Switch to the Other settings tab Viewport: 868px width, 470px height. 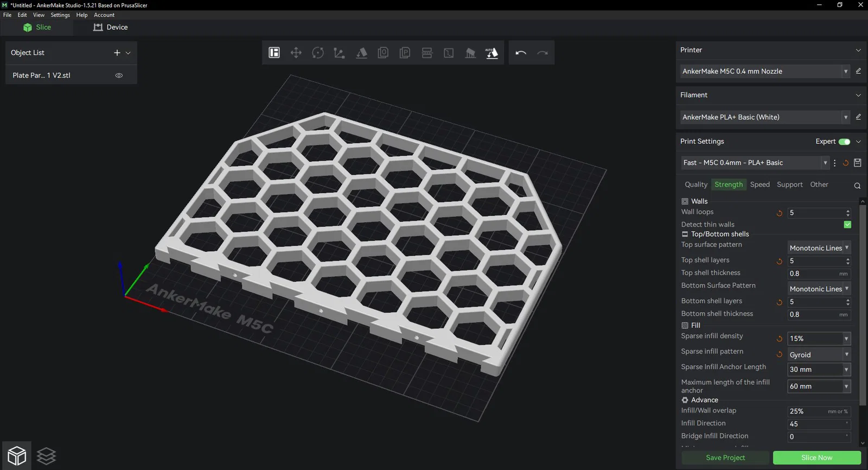pos(819,185)
